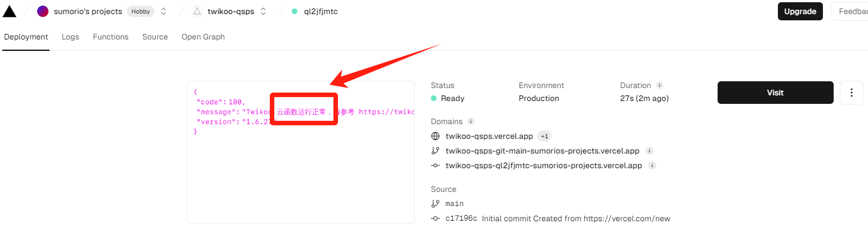Click the green Ready status dot
The width and height of the screenshot is (868, 232).
[434, 98]
